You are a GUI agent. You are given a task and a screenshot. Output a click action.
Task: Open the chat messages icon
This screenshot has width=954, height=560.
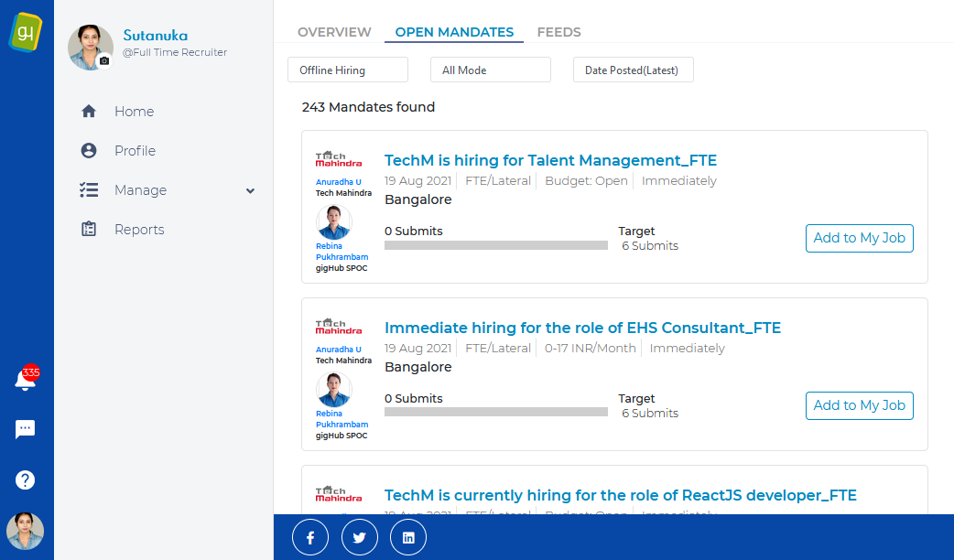coord(26,430)
